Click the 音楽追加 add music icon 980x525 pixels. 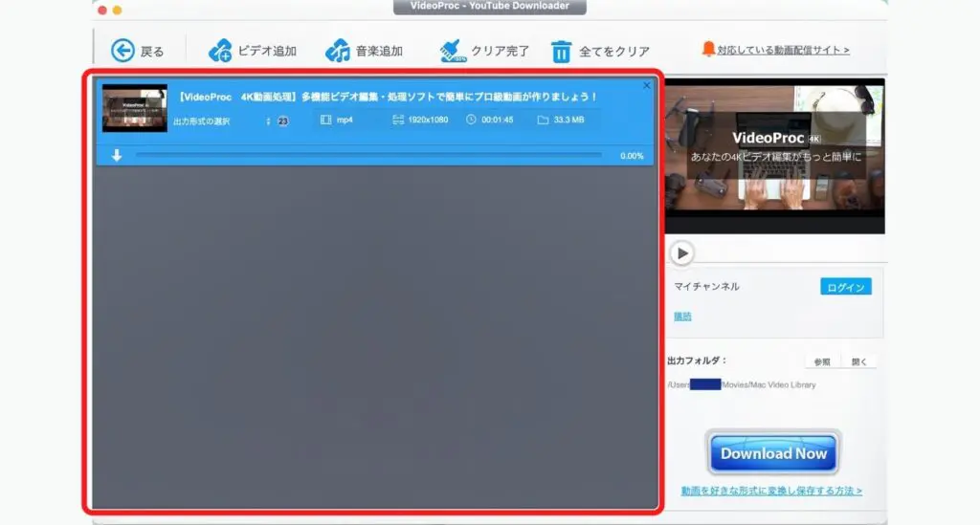click(338, 51)
